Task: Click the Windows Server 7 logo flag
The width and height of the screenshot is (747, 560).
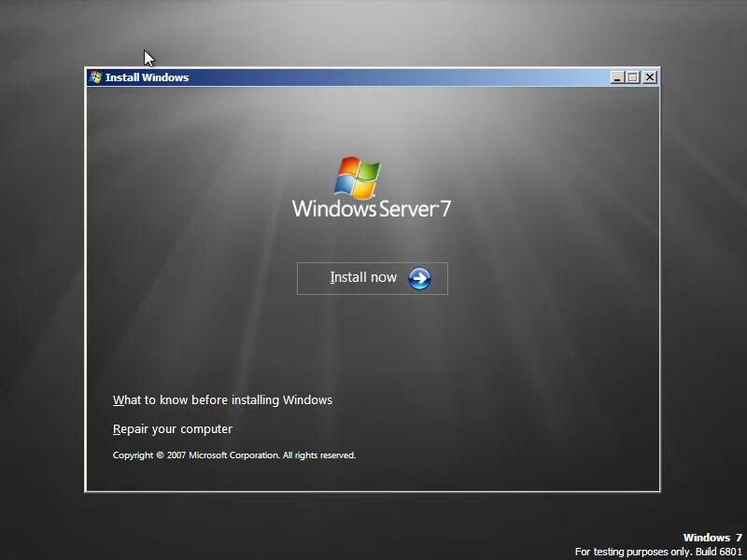Action: click(358, 177)
